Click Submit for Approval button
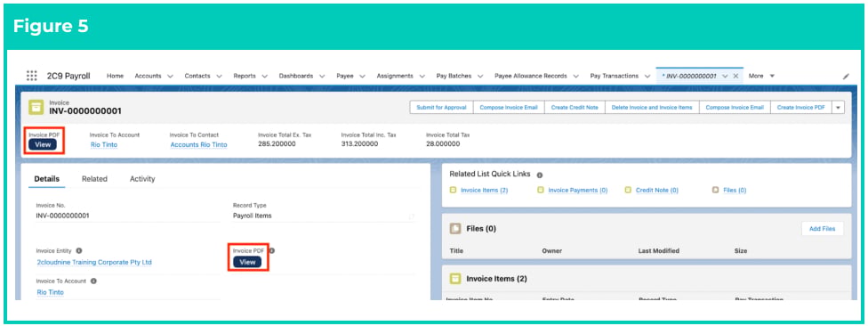The image size is (868, 326). [x=441, y=108]
